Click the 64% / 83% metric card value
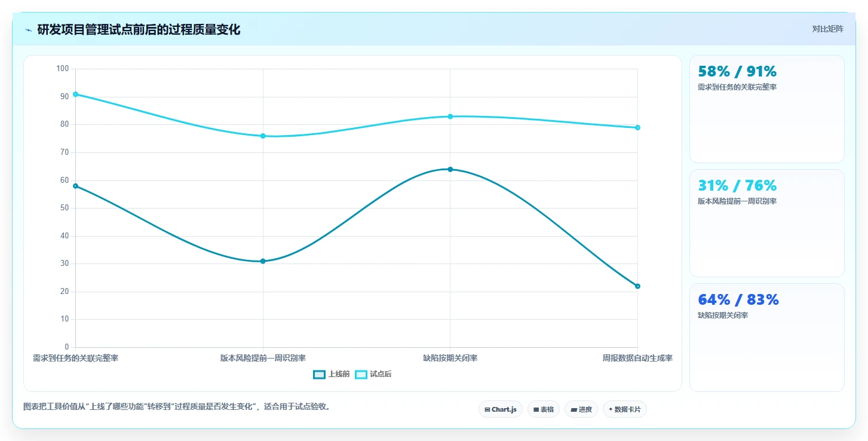868x441 pixels. coord(738,300)
